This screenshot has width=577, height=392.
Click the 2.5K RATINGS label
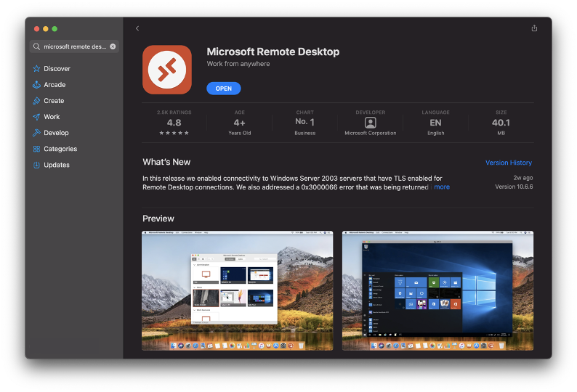[x=174, y=113]
